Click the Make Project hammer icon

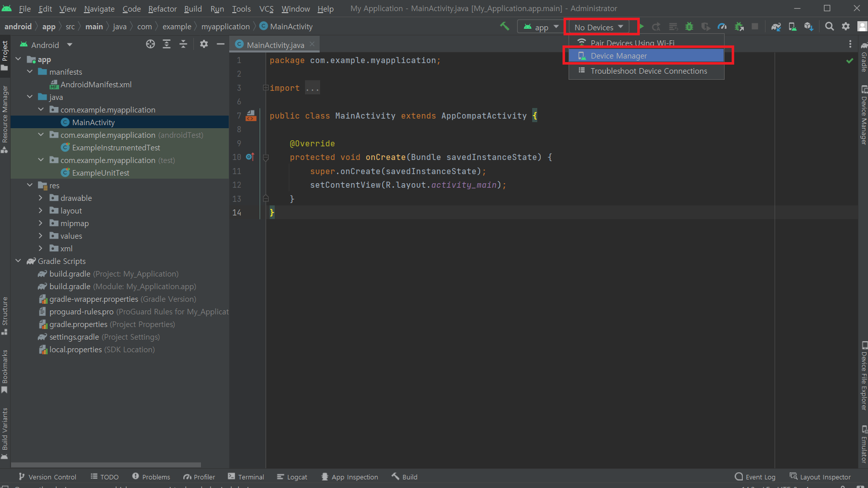coord(504,26)
